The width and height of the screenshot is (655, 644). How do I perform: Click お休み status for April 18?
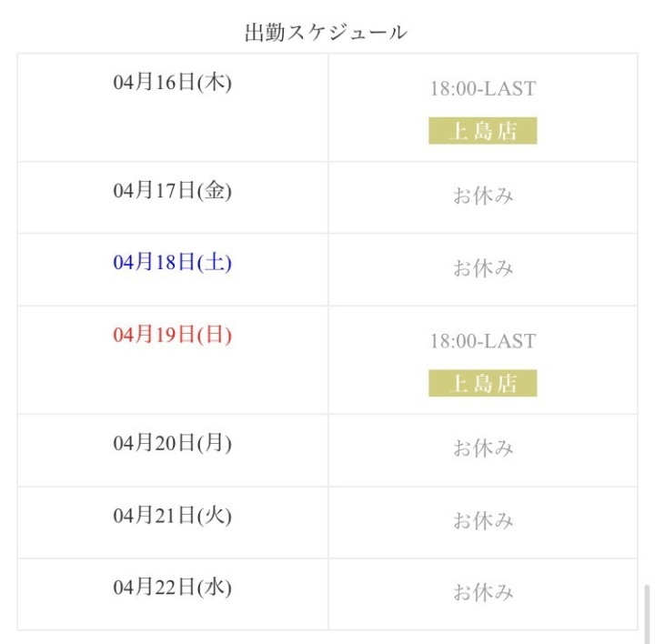coord(483,268)
